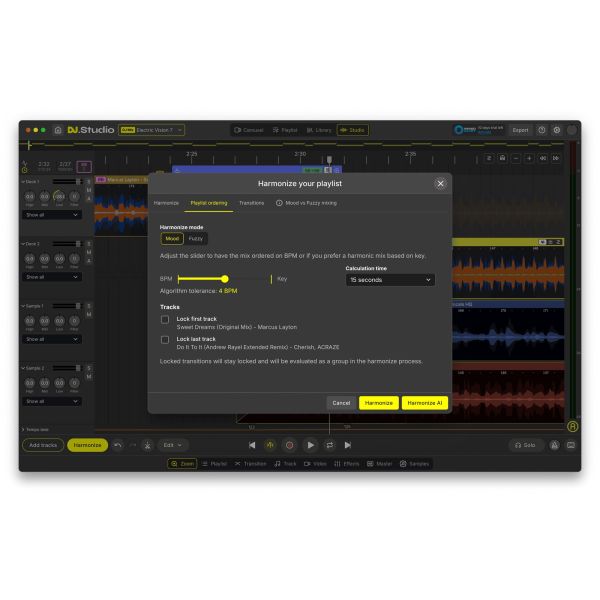Viewport: 600px width, 600px height.
Task: Mute Sample 1 with M button
Action: click(x=89, y=315)
